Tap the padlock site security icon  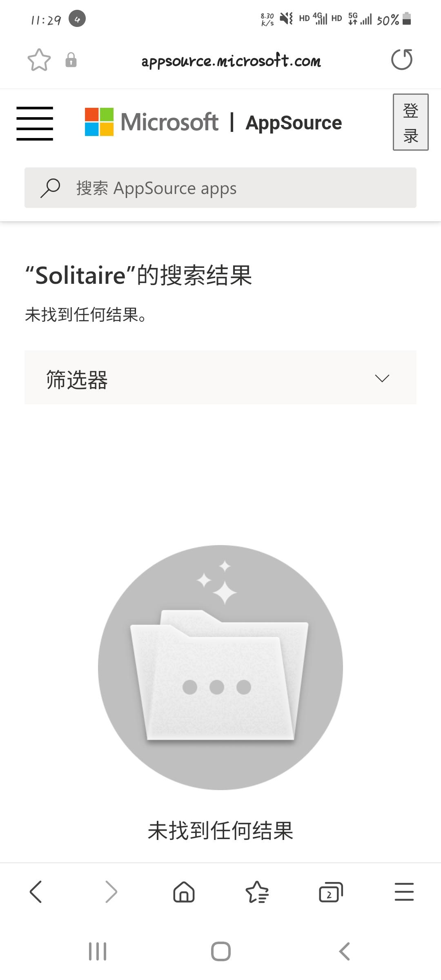pos(71,60)
